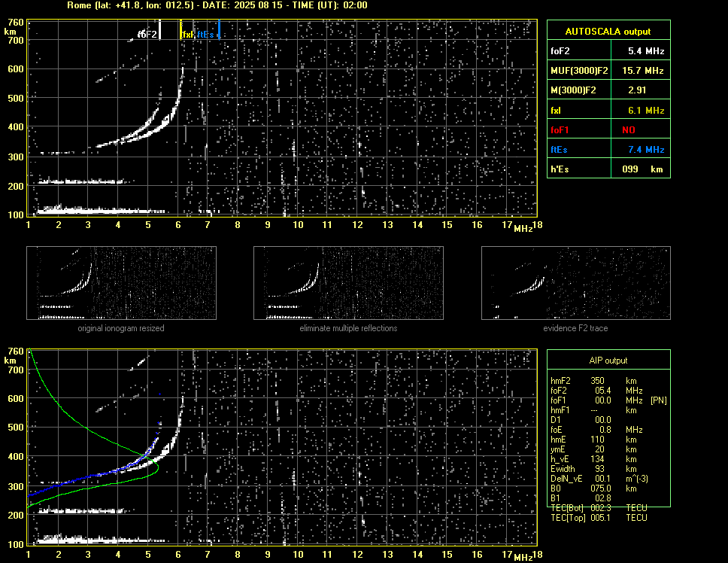Select the foF2 value '5.4 MHz'
This screenshot has width=728, height=563.
click(646, 51)
